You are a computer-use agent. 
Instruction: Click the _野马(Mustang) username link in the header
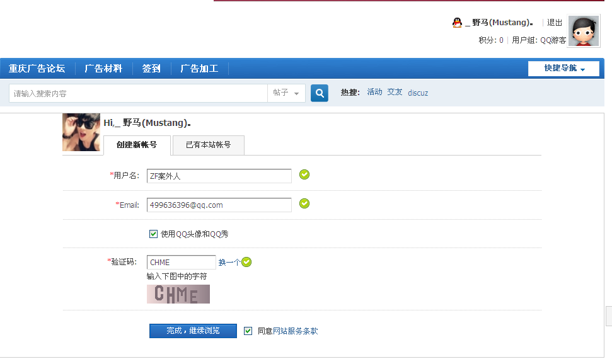(499, 23)
